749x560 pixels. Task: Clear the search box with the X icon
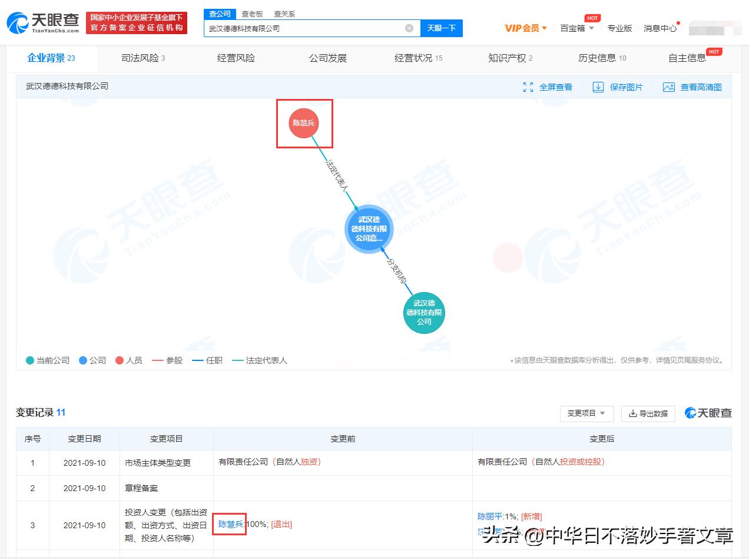click(409, 28)
